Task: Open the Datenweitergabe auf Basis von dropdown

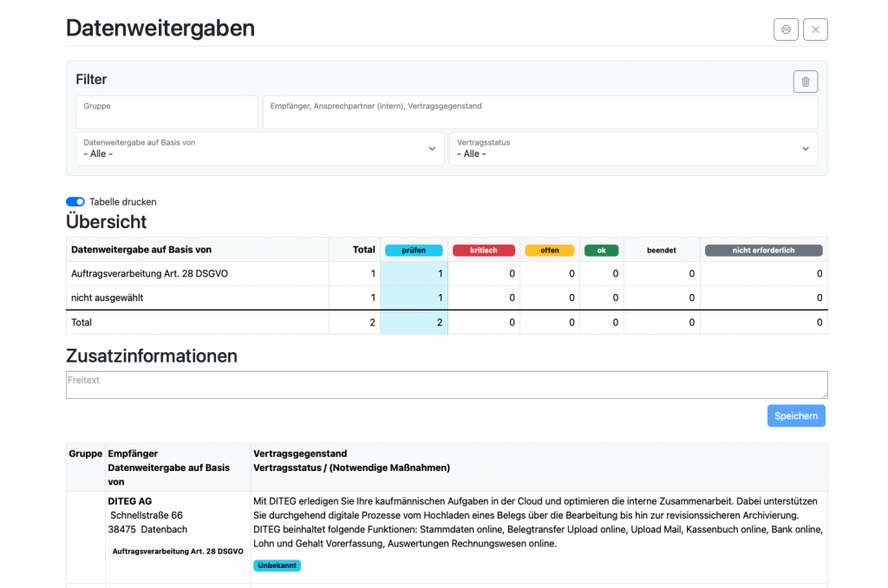Action: click(x=260, y=148)
